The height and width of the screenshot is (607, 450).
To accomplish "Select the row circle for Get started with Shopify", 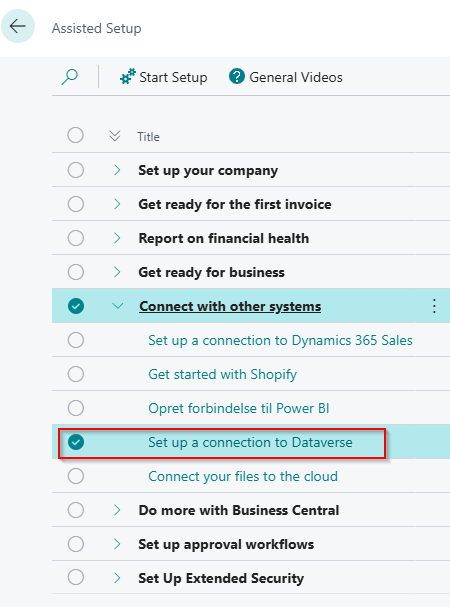I will [x=76, y=374].
